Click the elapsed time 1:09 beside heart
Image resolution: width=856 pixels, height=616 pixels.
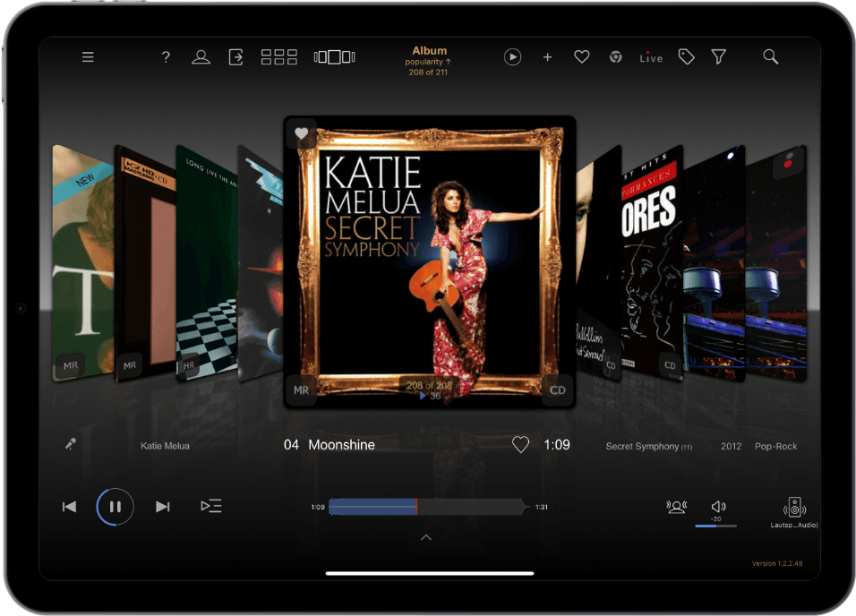click(557, 445)
